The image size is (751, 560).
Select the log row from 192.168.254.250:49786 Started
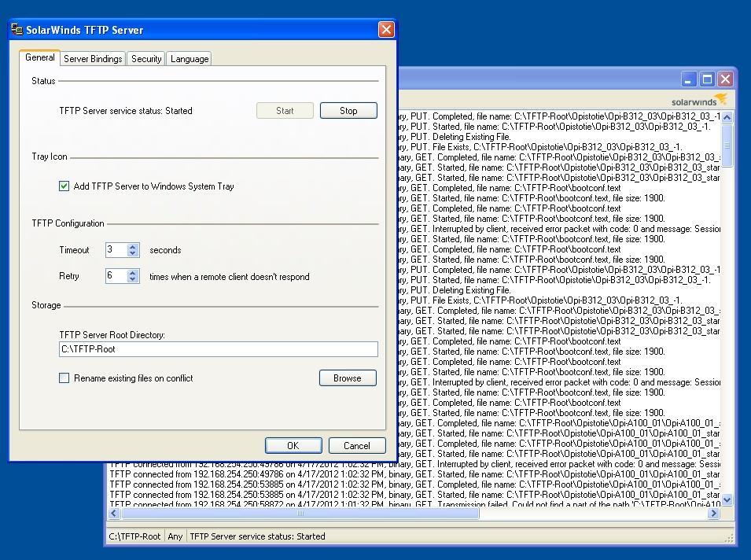click(x=414, y=474)
